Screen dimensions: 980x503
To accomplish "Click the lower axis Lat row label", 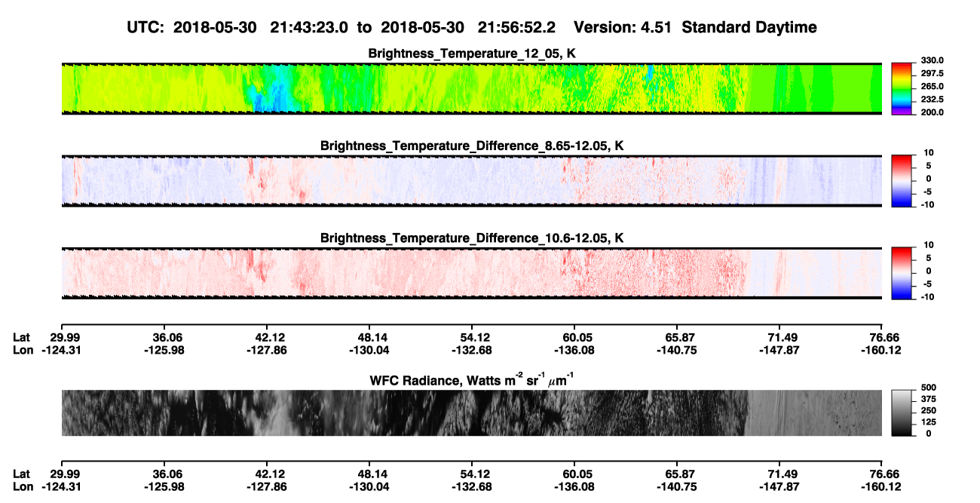I will click(x=22, y=474).
